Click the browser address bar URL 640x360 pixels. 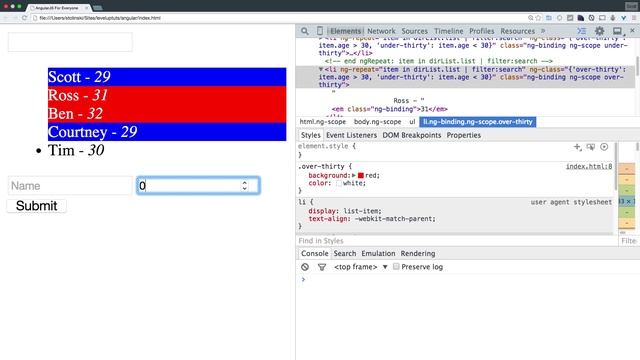[x=100, y=18]
